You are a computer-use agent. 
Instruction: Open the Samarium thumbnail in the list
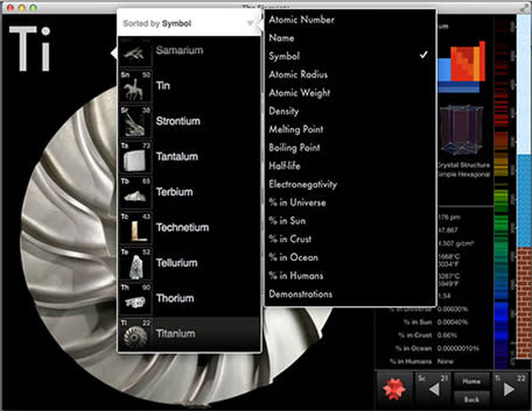(x=135, y=52)
